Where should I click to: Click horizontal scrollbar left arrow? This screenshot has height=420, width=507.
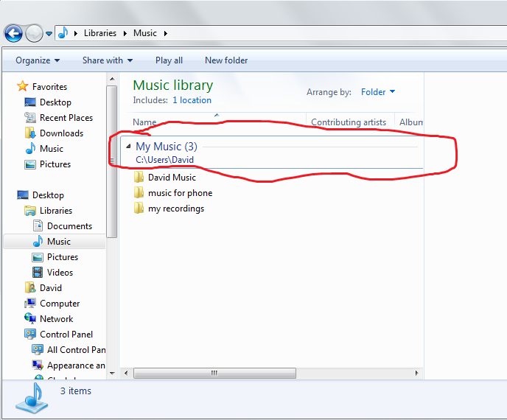(x=126, y=373)
